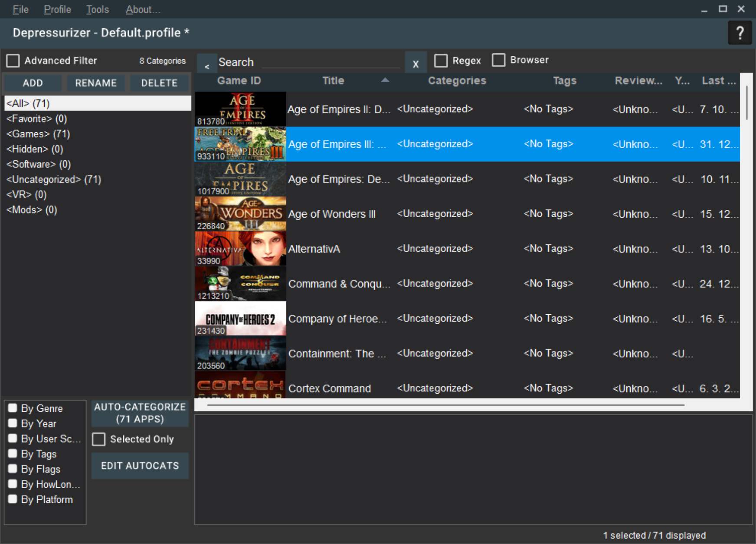Click the Company of Heroes 2 banner
The image size is (756, 544).
tap(240, 319)
